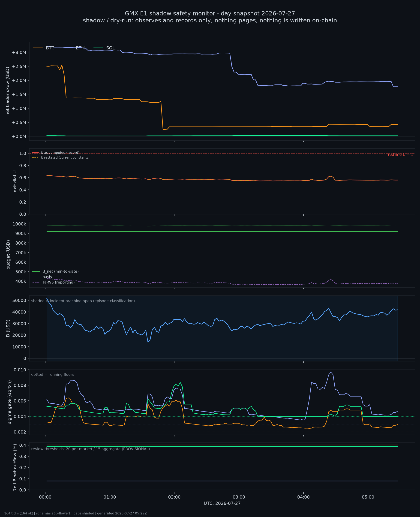
Task: Click the 'dotted = running floors' note
Action: (53, 375)
